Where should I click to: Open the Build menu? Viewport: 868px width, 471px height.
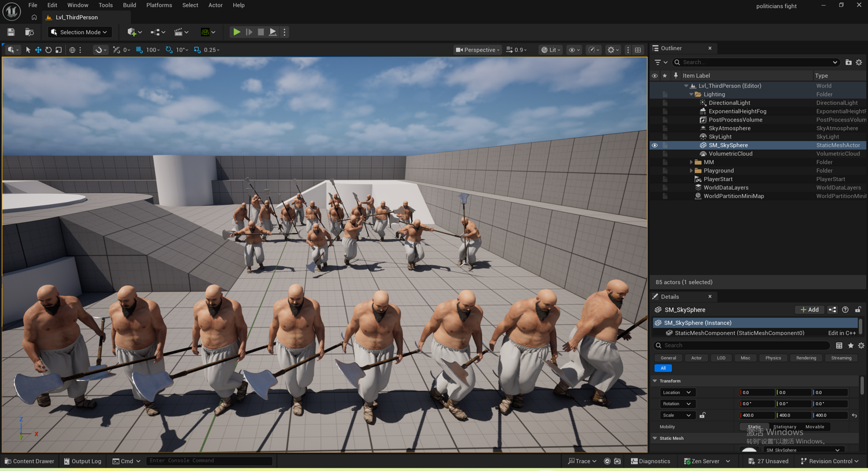(x=130, y=5)
